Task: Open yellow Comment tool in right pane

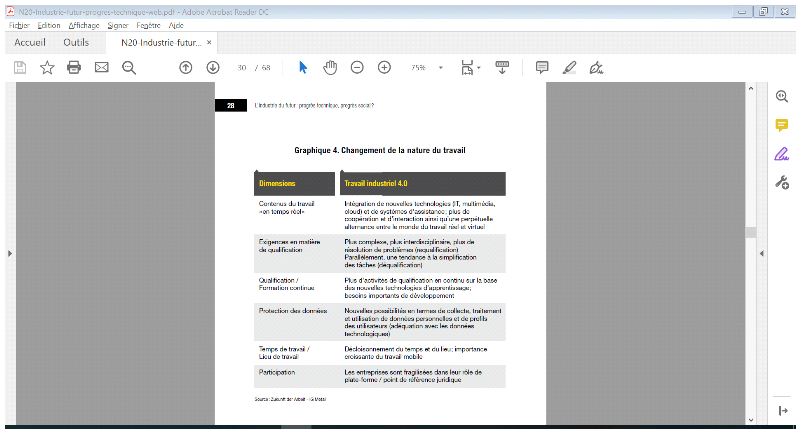Action: [x=782, y=125]
